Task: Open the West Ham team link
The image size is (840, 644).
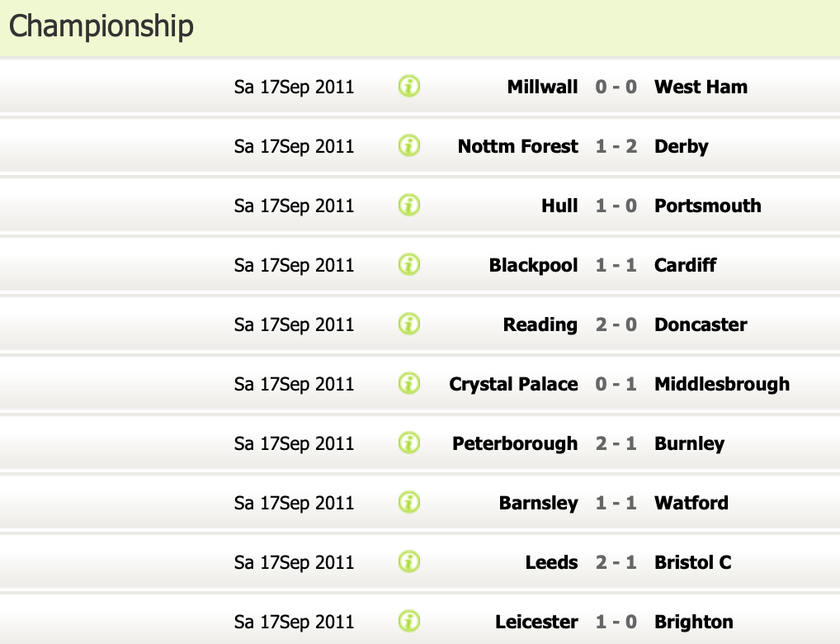Action: pos(701,87)
